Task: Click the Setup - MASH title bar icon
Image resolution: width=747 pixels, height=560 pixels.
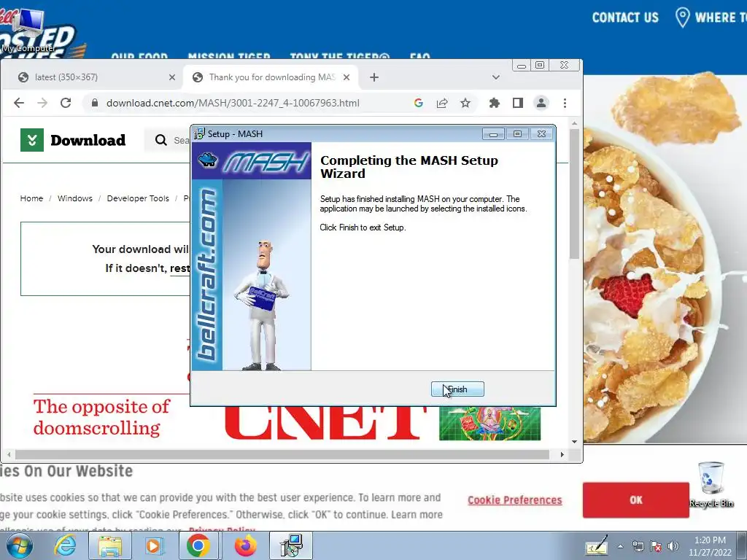Action: point(200,134)
